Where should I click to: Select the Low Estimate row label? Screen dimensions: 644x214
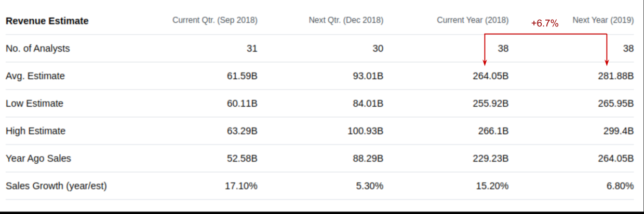pos(34,104)
